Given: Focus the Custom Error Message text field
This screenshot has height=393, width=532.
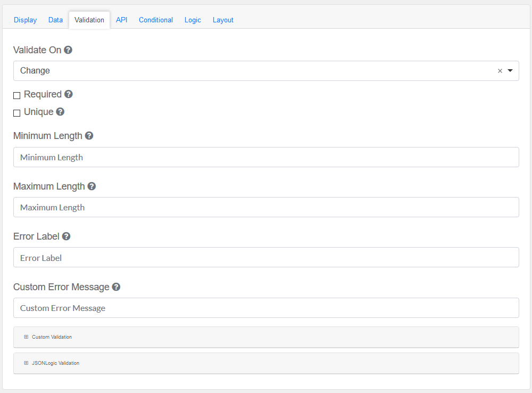Looking at the screenshot, I should click(x=266, y=308).
